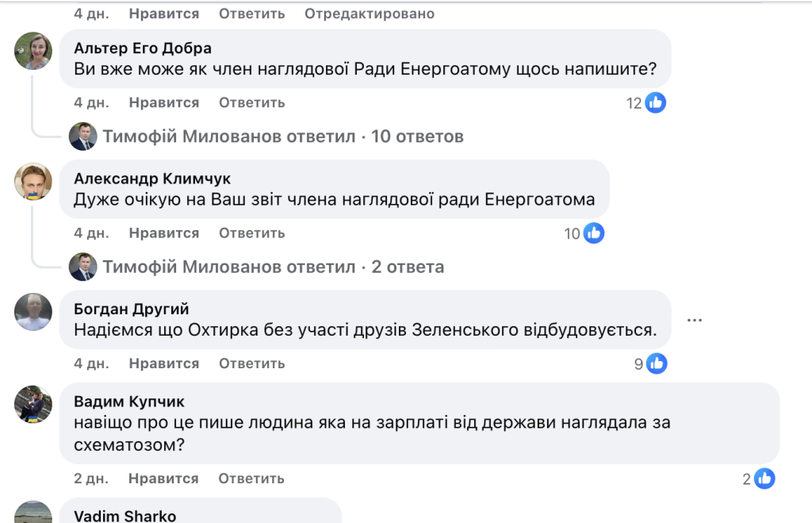The image size is (812, 523).
Task: Click Нравится under Вадим Купчик comment
Action: [164, 479]
